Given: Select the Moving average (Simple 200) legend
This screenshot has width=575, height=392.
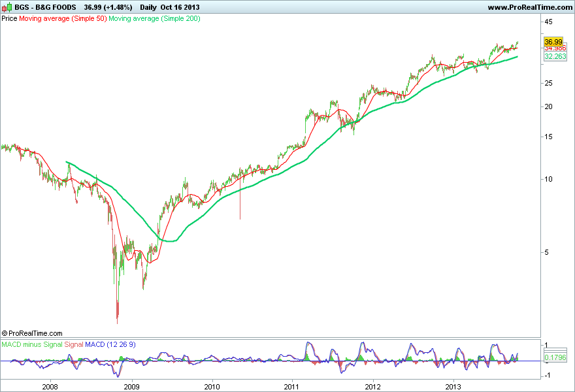Looking at the screenshot, I should pos(154,18).
